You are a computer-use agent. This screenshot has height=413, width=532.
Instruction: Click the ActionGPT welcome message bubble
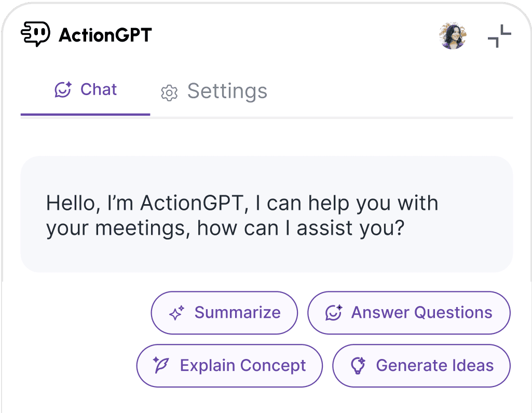pos(266,214)
